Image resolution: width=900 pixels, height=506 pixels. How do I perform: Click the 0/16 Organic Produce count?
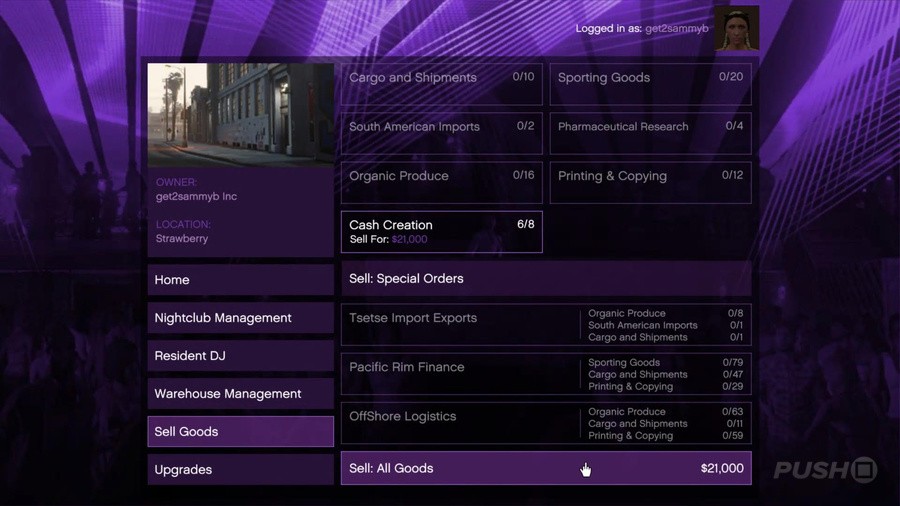point(523,175)
